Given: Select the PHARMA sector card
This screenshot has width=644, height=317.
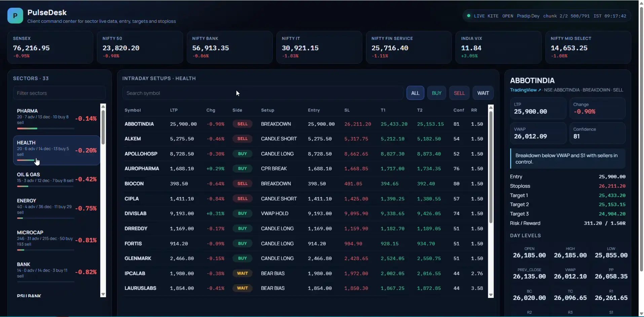Looking at the screenshot, I should click(56, 118).
